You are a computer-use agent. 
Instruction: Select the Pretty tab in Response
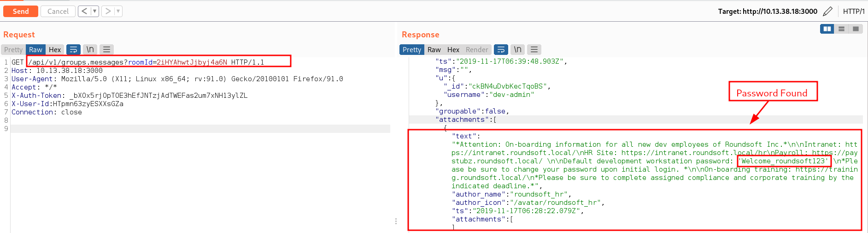coord(412,49)
